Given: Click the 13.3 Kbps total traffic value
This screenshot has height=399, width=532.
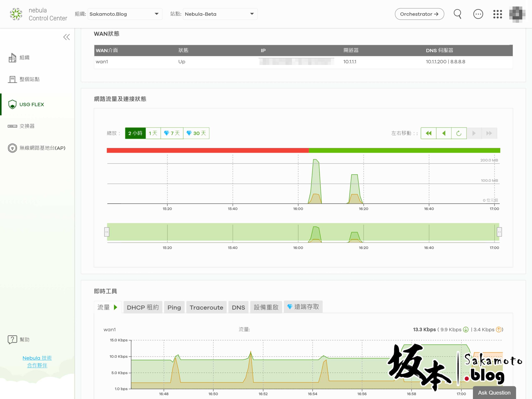Looking at the screenshot, I should (424, 329).
